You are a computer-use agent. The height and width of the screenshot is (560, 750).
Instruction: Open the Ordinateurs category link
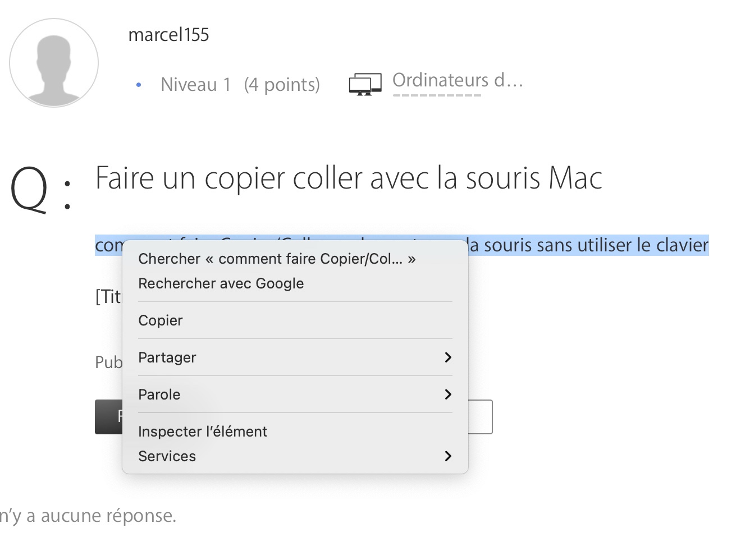coord(458,80)
